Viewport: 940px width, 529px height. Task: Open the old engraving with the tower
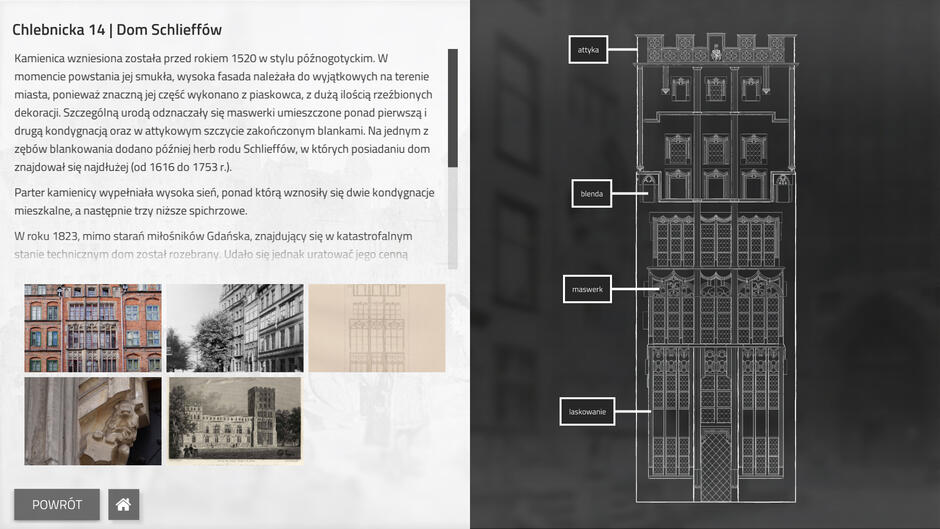pyautogui.click(x=234, y=421)
